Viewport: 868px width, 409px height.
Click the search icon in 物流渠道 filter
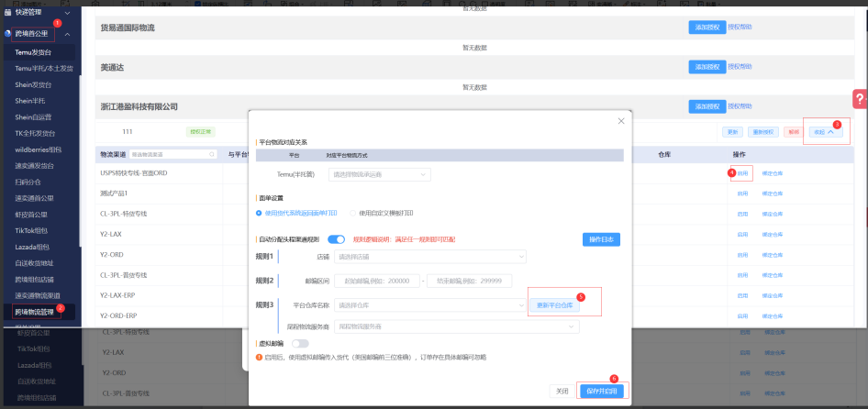pyautogui.click(x=211, y=154)
